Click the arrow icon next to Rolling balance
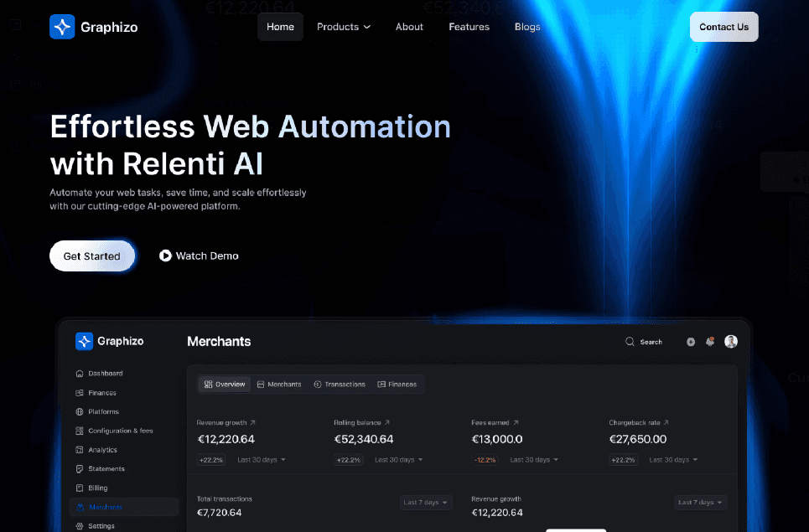The width and height of the screenshot is (809, 532). click(x=387, y=423)
